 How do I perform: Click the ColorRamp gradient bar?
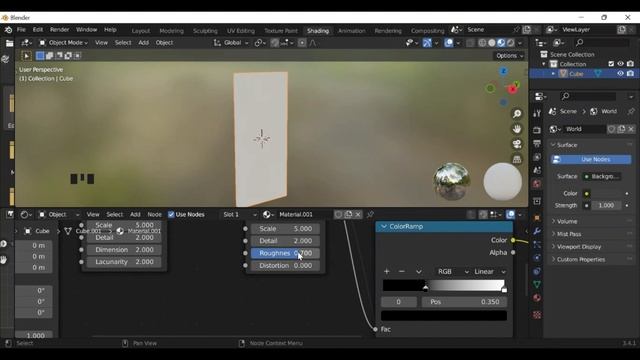444,285
